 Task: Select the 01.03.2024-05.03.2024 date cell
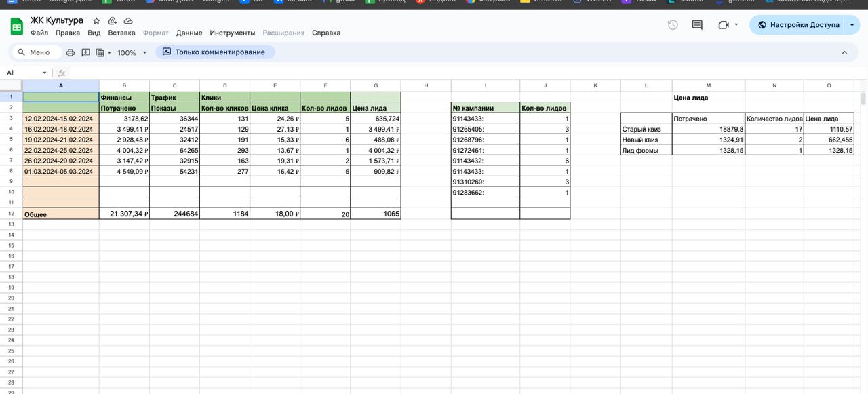click(x=61, y=172)
